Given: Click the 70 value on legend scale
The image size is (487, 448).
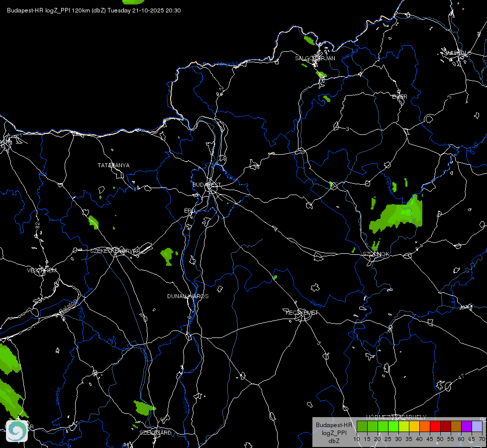Looking at the screenshot, I should click(x=482, y=440).
